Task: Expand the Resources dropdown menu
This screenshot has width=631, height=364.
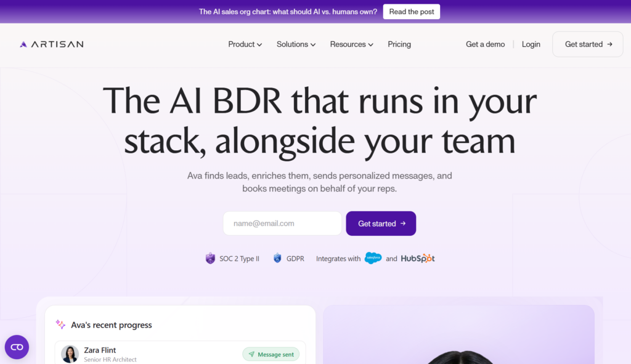Action: click(351, 44)
